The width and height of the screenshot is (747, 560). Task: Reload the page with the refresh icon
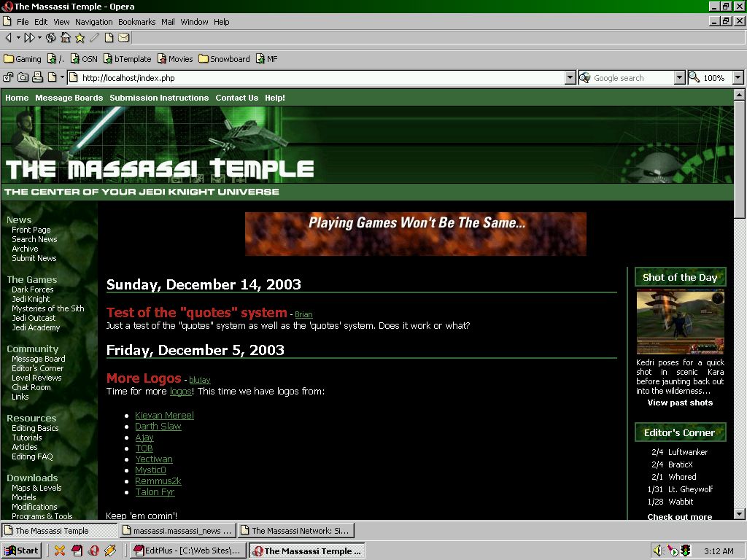click(x=50, y=37)
